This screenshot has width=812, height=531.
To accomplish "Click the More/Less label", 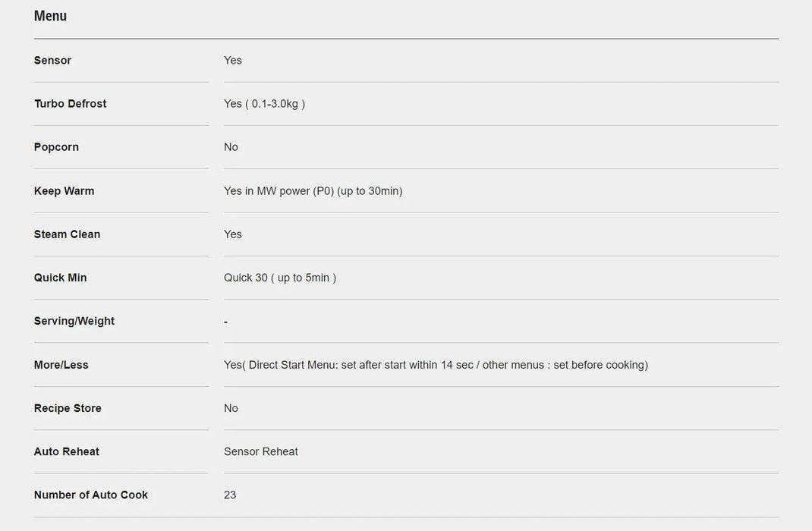I will point(61,365).
